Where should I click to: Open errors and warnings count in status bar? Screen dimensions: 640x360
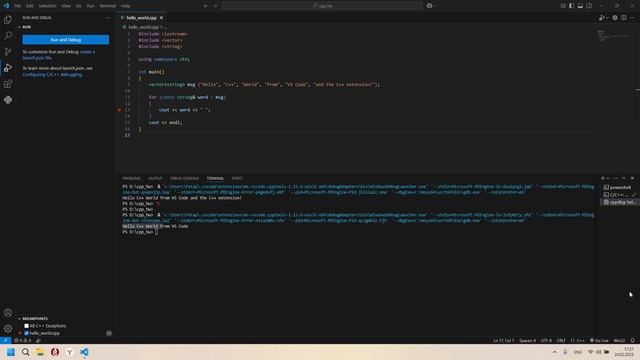pos(22,340)
